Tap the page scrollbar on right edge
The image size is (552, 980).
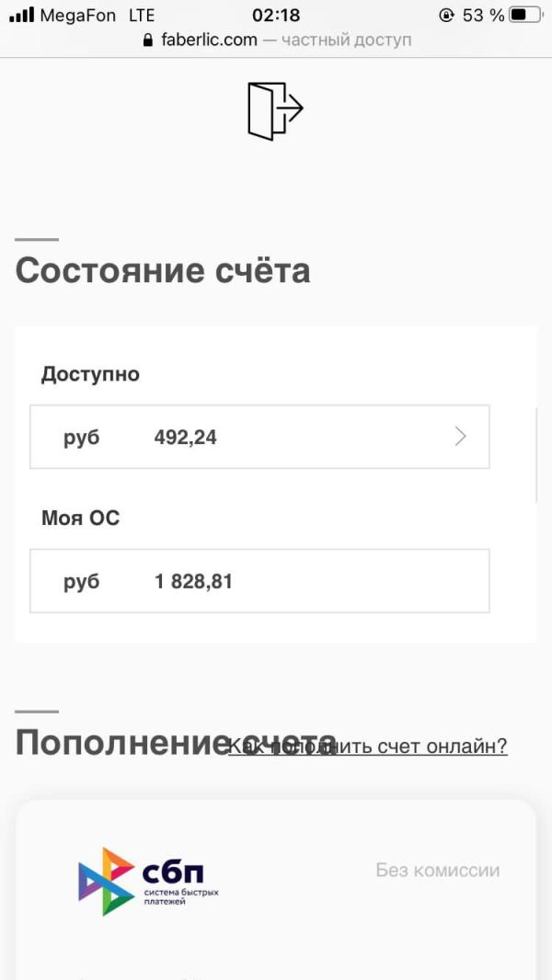click(x=536, y=455)
